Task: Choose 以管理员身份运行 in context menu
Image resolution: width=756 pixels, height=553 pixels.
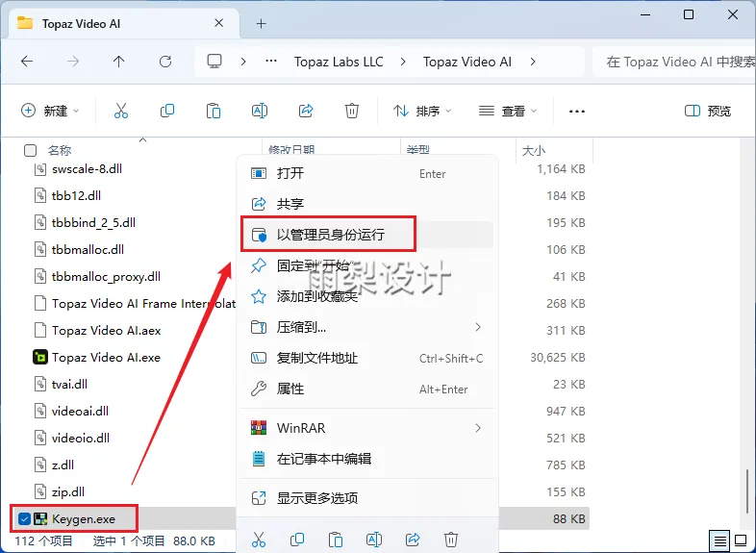Action: coord(366,235)
